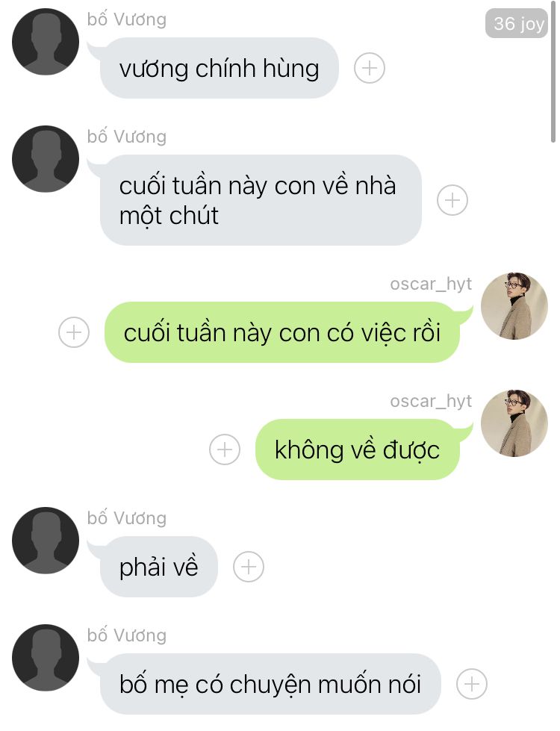560x731 pixels.
Task: Open oscar_hyt's avatar beside "không về được"
Action: [x=514, y=423]
